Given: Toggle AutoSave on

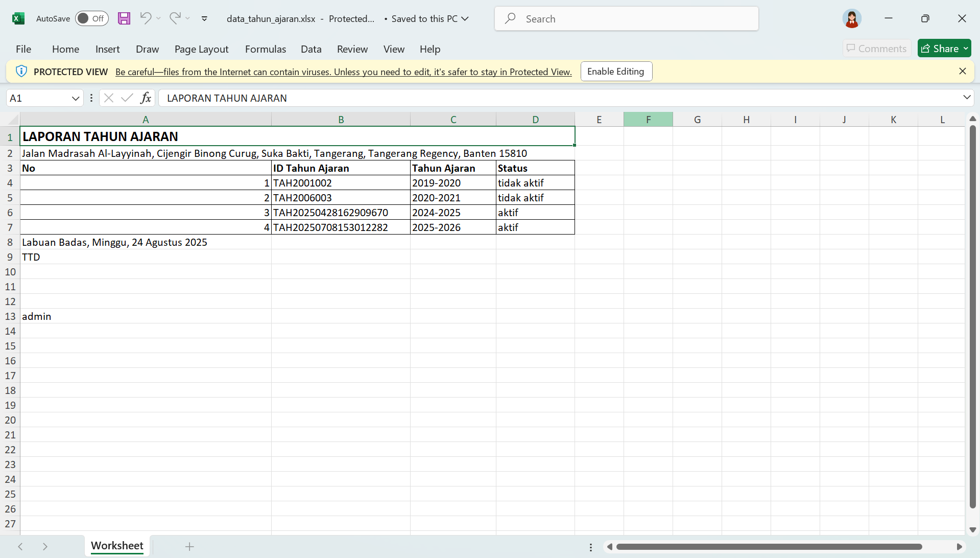Looking at the screenshot, I should [91, 18].
